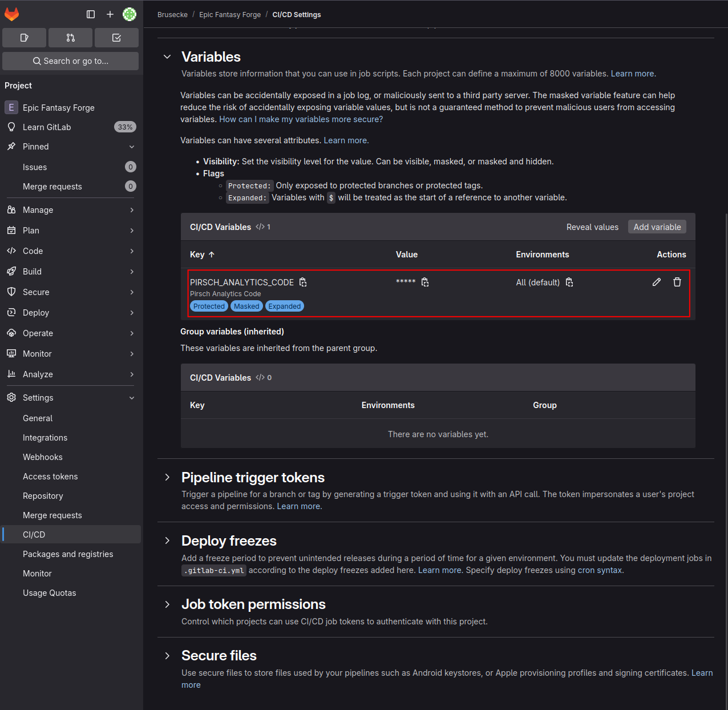
Task: Click the Protected badge on variable
Action: [x=209, y=306]
